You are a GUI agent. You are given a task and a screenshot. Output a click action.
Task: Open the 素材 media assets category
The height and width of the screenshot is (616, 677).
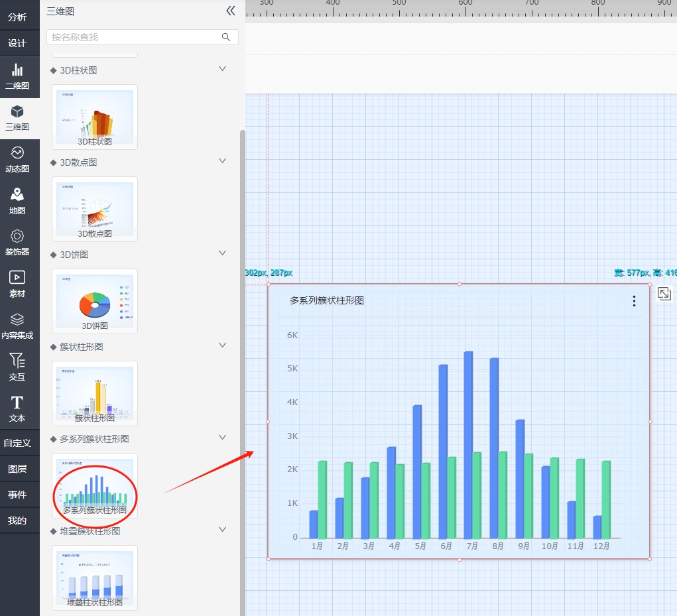pos(17,284)
